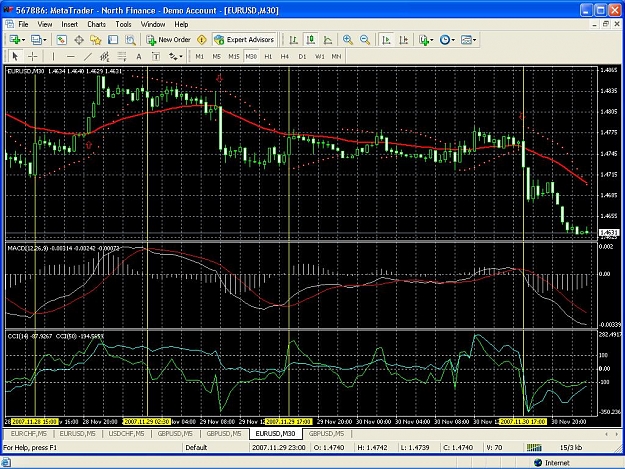Click the yellow diamond MetaEditor icon

tap(202, 39)
